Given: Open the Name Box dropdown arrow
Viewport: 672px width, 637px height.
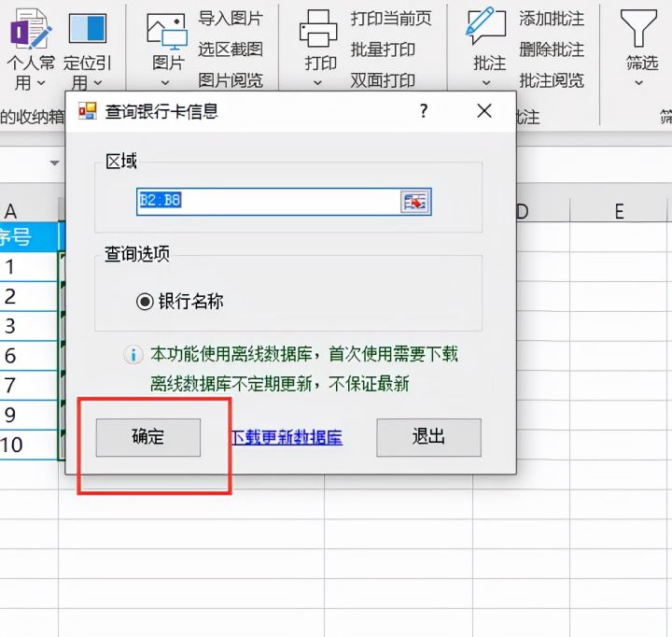Looking at the screenshot, I should [54, 163].
